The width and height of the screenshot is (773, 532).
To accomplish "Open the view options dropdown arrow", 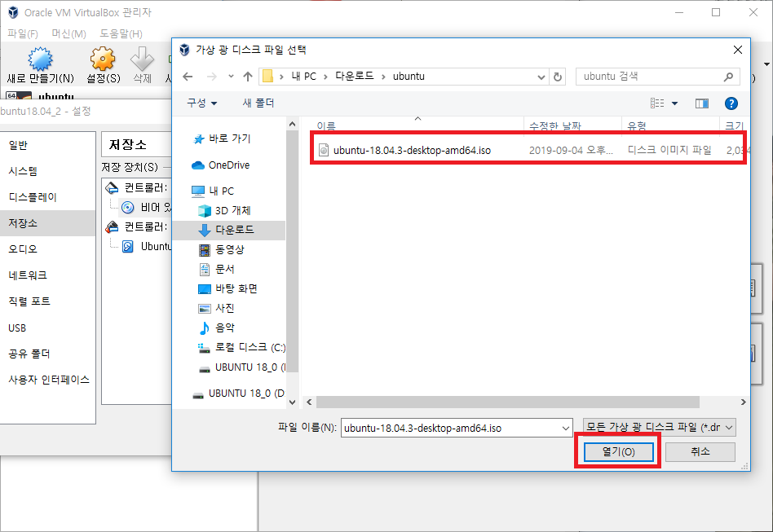I will click(x=675, y=103).
